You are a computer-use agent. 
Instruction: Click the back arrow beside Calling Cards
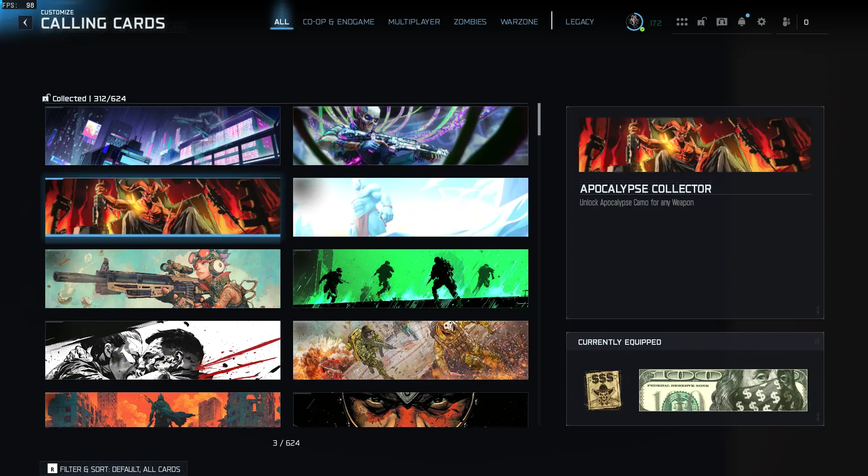tap(25, 23)
